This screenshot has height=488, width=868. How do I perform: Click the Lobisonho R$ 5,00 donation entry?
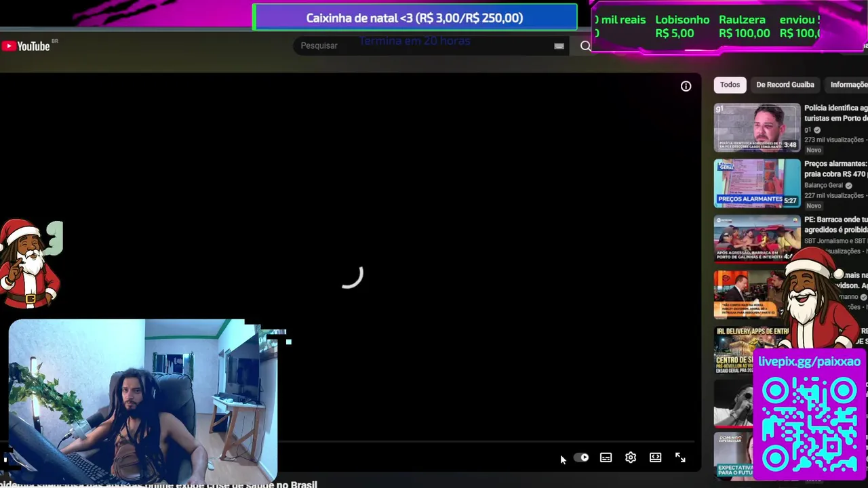point(682,26)
